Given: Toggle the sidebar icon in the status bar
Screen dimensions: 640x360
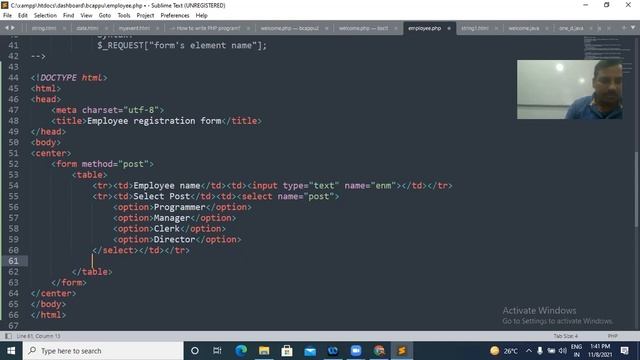Looking at the screenshot, I should tap(8, 336).
